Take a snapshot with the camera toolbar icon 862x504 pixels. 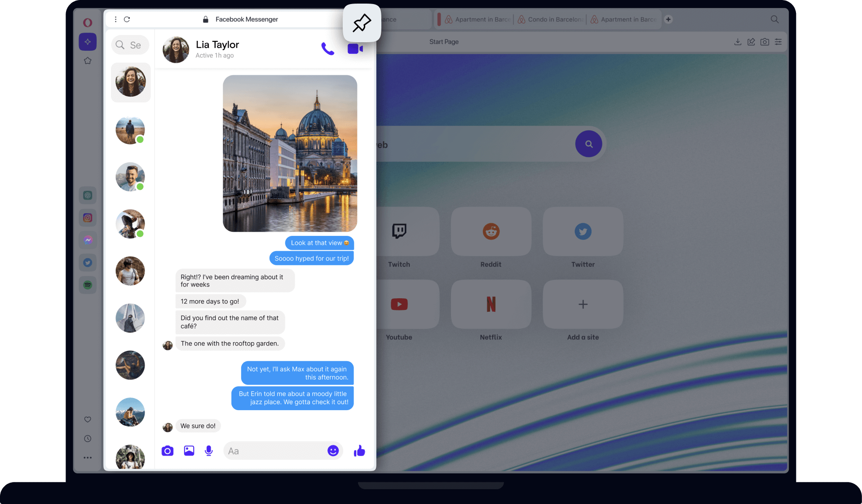coord(765,41)
